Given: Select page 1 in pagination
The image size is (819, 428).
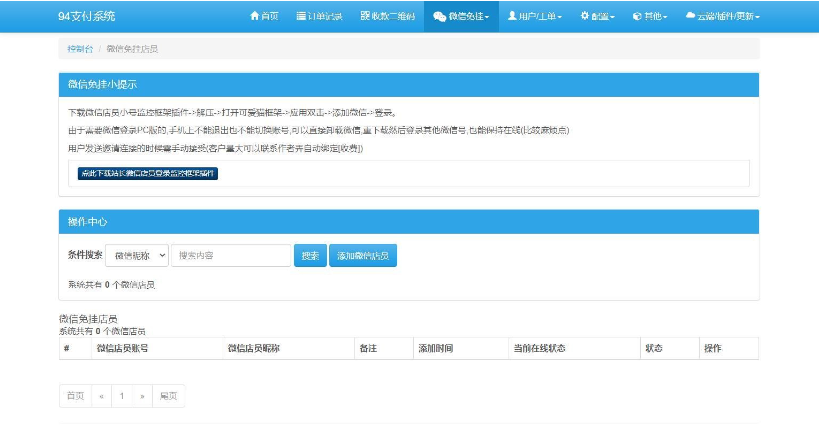Looking at the screenshot, I should tap(122, 396).
